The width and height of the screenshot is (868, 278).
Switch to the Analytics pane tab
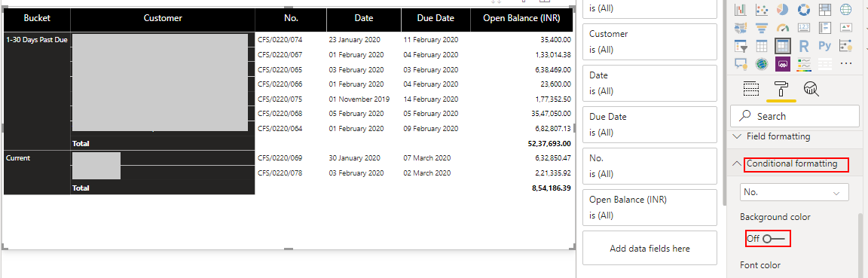pyautogui.click(x=811, y=89)
